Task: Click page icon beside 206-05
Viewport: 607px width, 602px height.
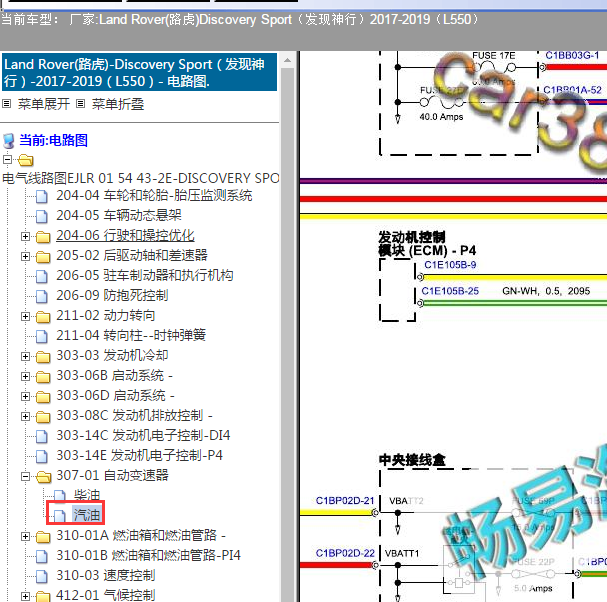Action: [x=41, y=276]
